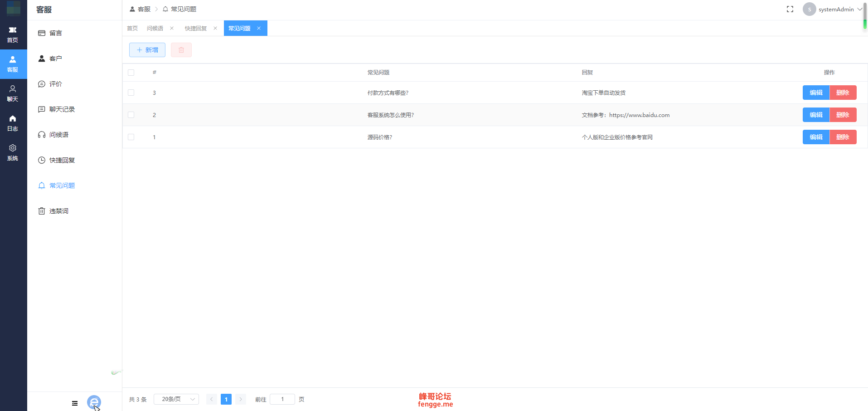The width and height of the screenshot is (868, 411).
Task: Open the 20条/页 page size dropdown
Action: 176,399
